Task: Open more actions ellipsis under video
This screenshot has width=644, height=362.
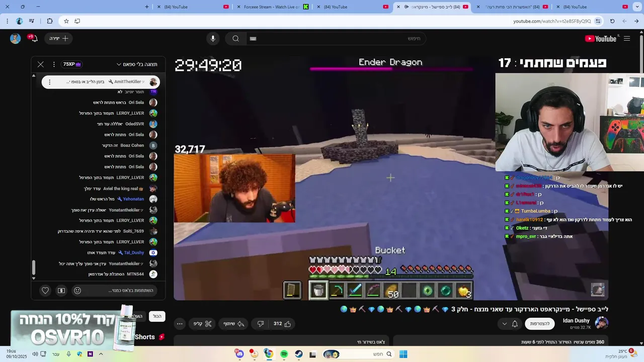Action: pos(180,324)
